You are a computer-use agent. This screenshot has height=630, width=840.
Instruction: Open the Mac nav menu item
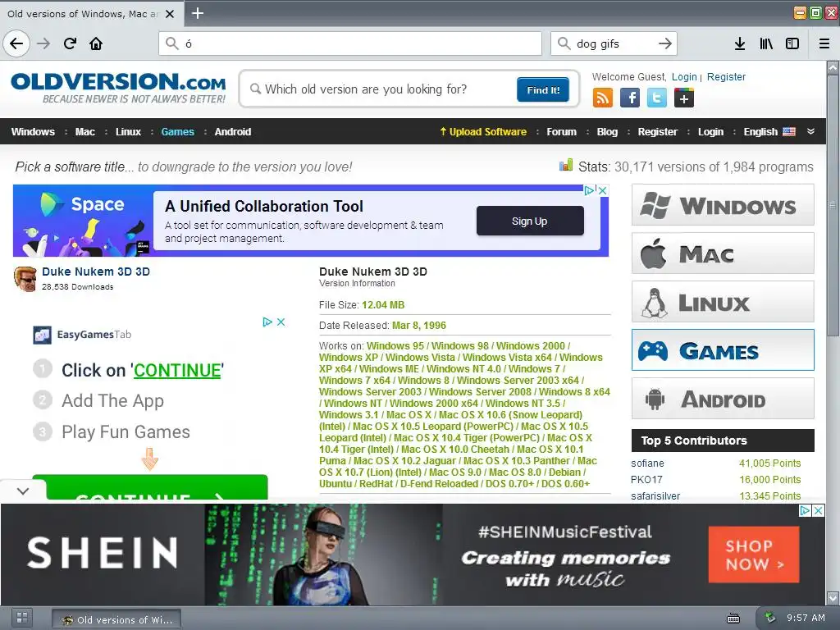tap(84, 132)
